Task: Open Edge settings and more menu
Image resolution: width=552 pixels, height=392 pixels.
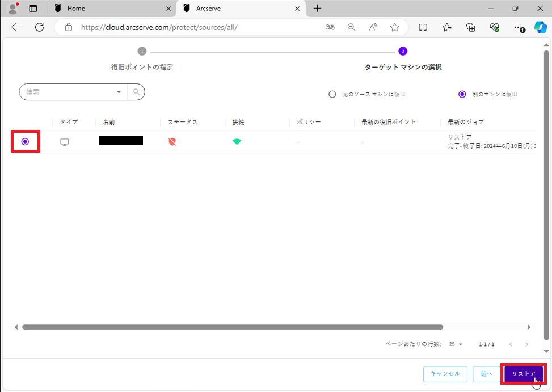Action: point(519,27)
